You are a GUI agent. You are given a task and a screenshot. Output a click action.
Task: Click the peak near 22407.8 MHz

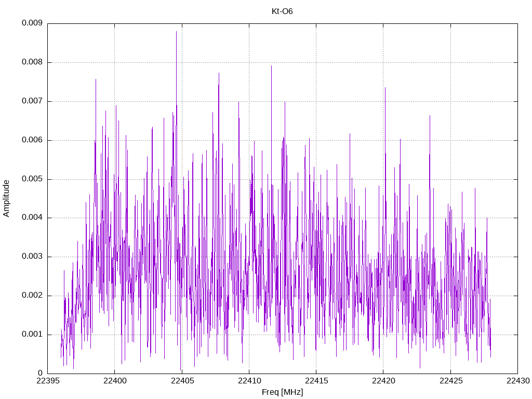[x=219, y=74]
